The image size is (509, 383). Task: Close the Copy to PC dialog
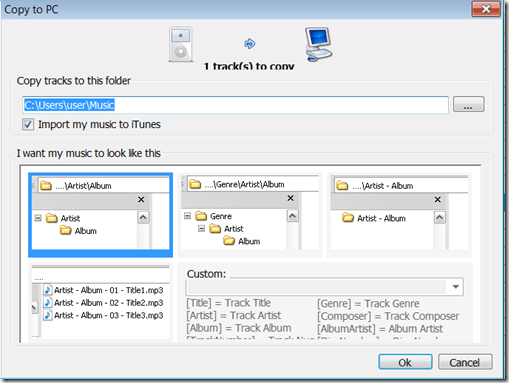pyautogui.click(x=486, y=9)
